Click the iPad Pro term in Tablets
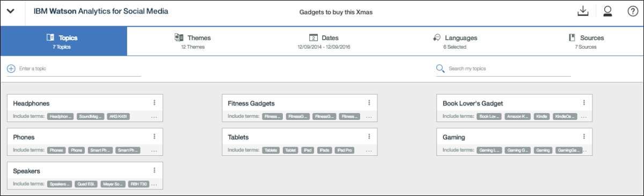The image size is (644, 196). [345, 150]
